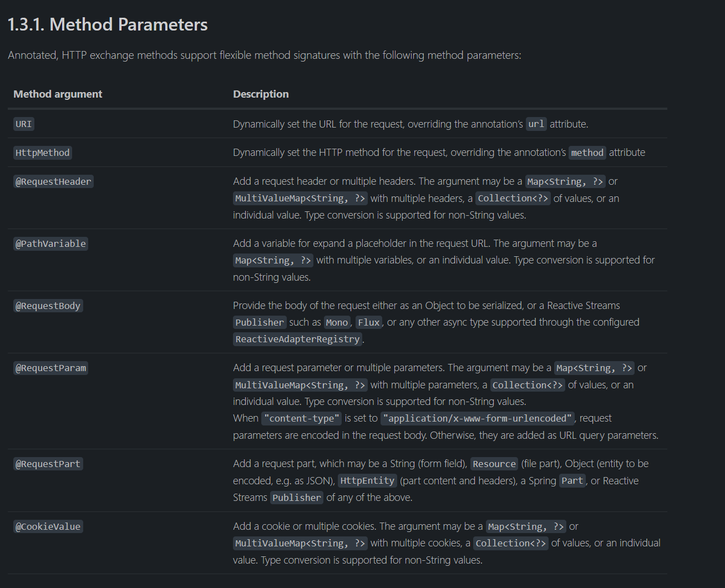This screenshot has width=725, height=588.
Task: Click the Resource code term
Action: [494, 464]
